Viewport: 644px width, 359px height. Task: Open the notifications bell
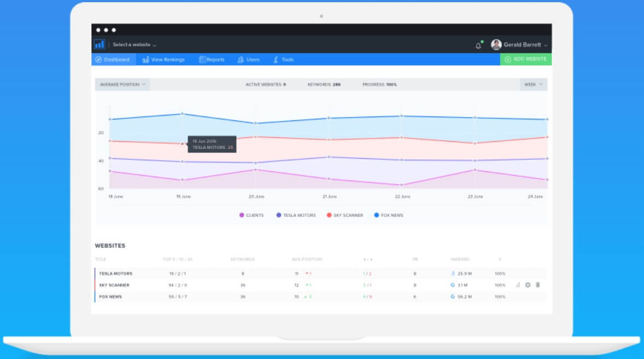click(478, 45)
